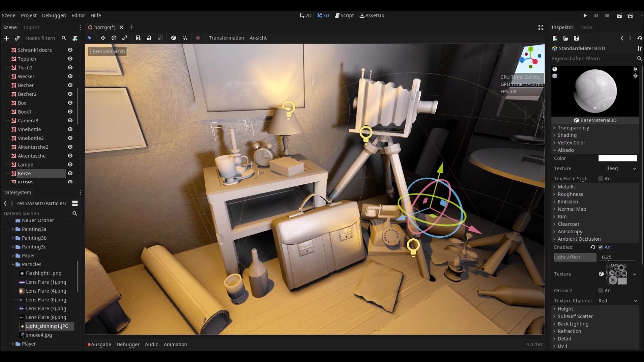Add a new node with the plus icon
Image resolution: width=644 pixels, height=362 pixels.
[x=6, y=38]
